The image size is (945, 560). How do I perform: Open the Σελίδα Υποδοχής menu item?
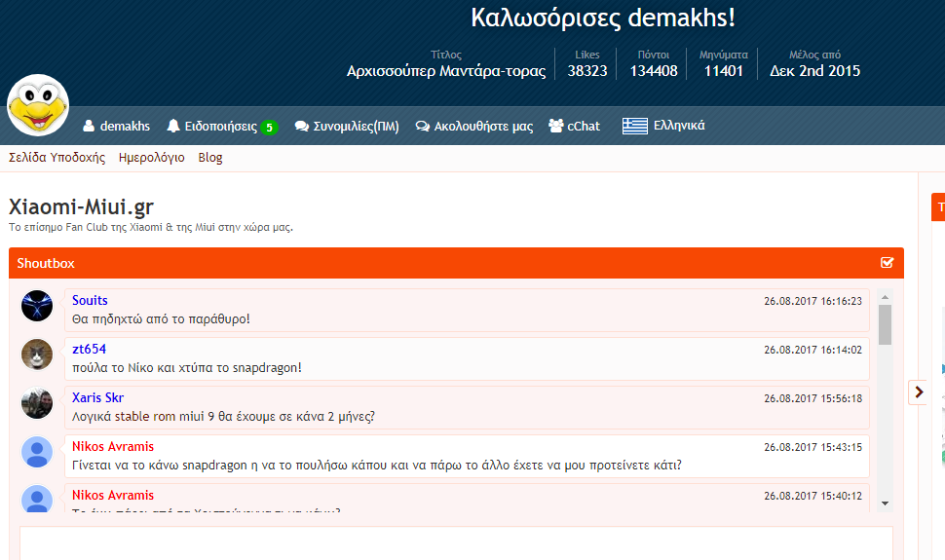(57, 158)
